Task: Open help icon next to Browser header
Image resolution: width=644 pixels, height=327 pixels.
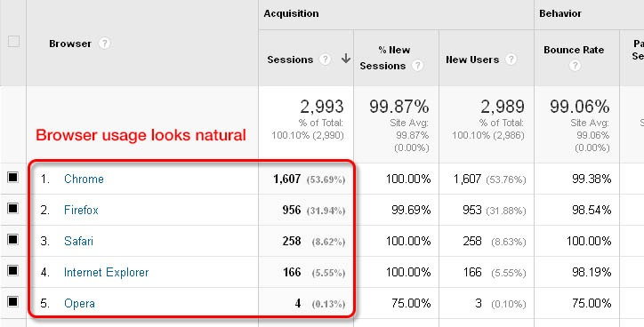Action: 105,43
